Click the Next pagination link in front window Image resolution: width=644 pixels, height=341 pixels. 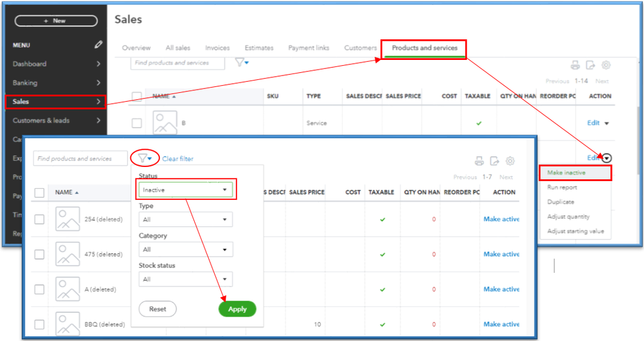point(506,177)
